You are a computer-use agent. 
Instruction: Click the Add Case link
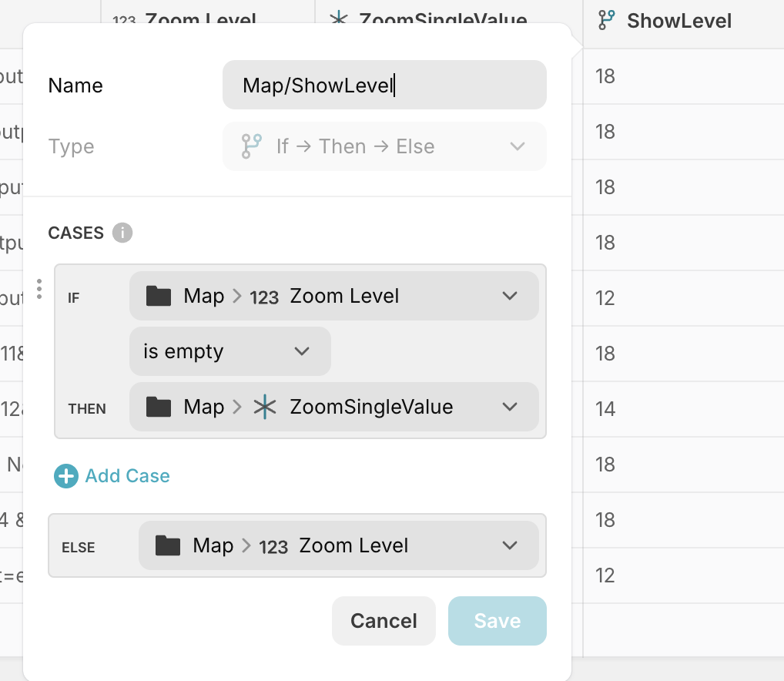127,476
